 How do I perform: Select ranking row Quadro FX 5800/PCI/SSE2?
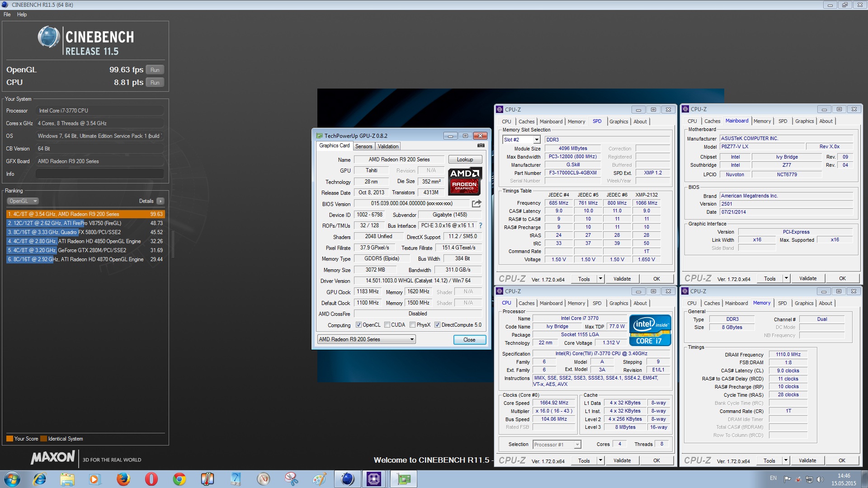pos(85,232)
